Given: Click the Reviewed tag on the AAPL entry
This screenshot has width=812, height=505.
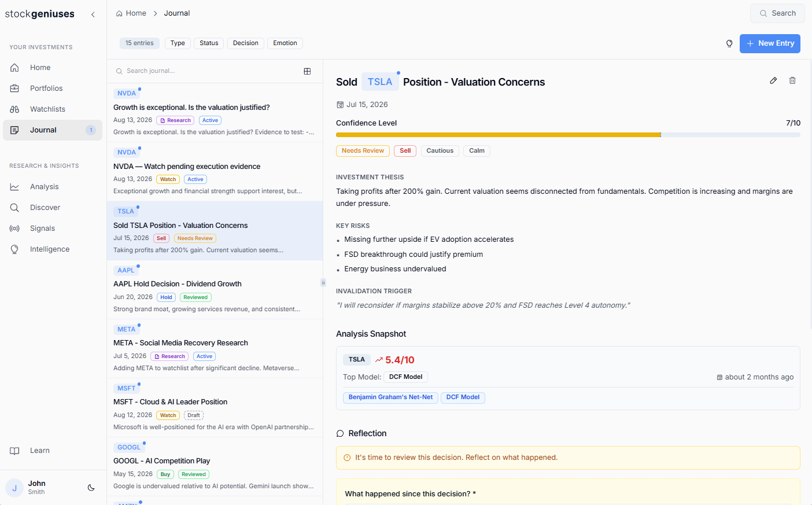Looking at the screenshot, I should (x=195, y=297).
